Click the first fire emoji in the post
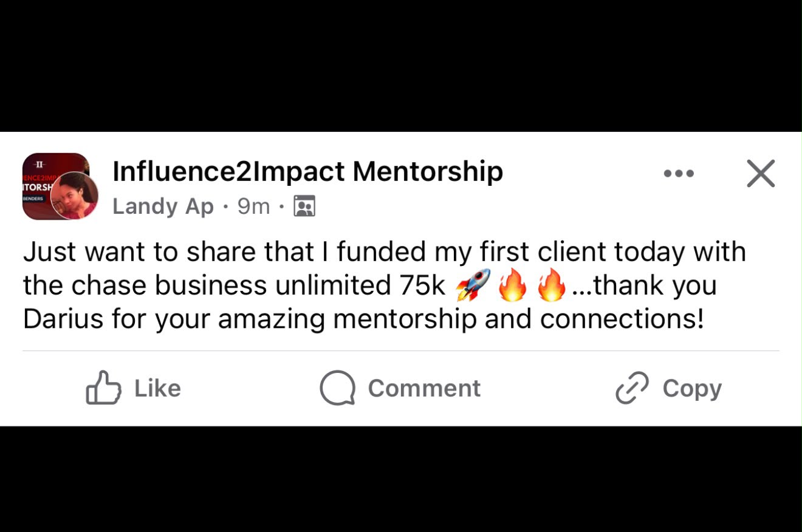802x532 pixels. [513, 285]
